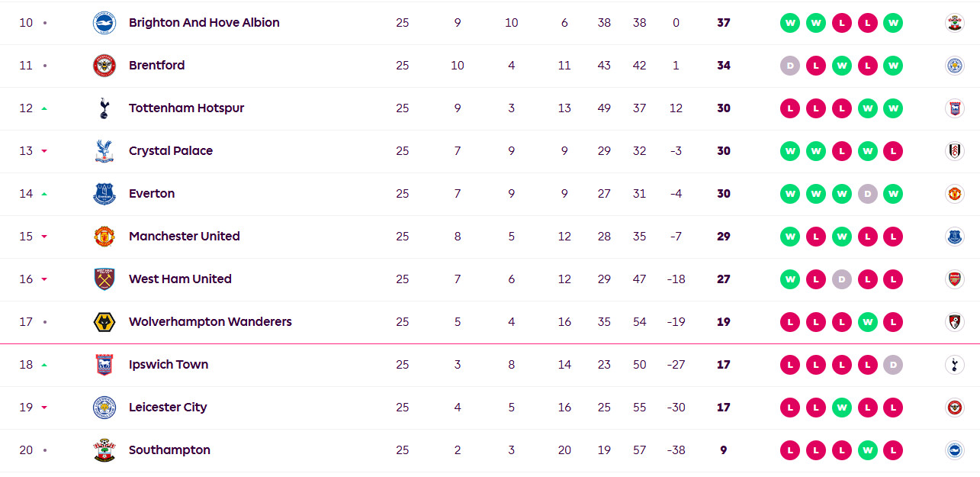
Task: Click the draw badge in Everton's form
Action: click(867, 194)
